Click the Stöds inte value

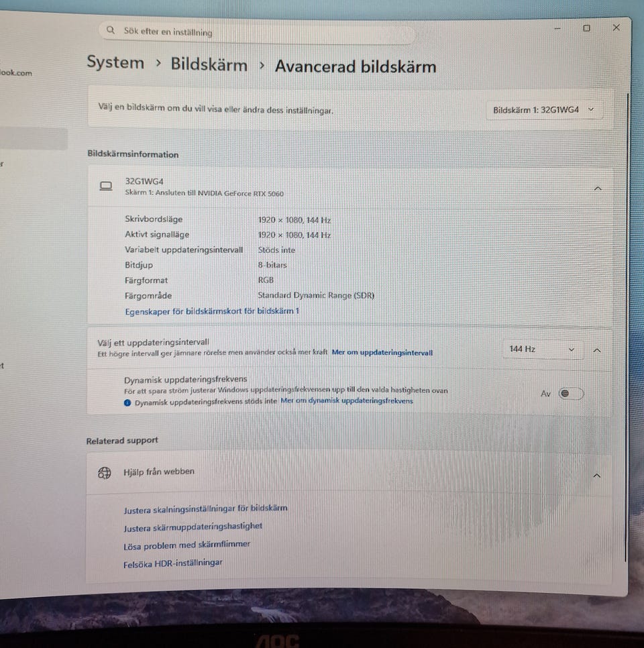(x=276, y=250)
